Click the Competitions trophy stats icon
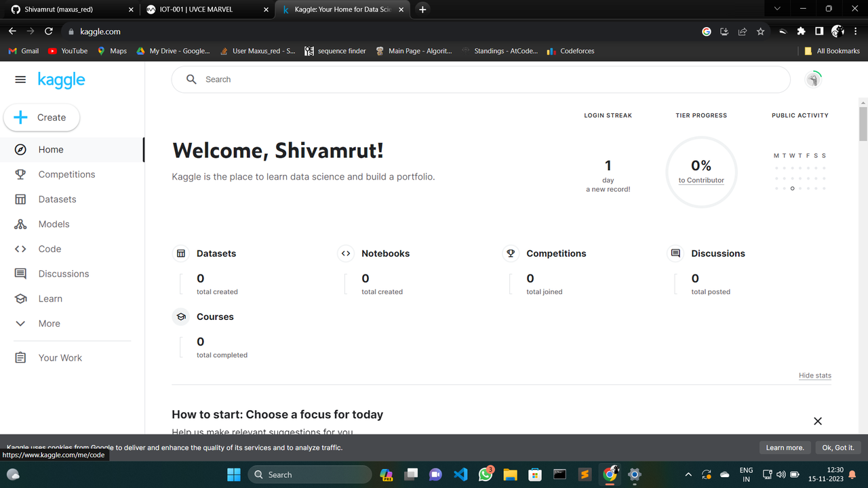The height and width of the screenshot is (488, 868). 511,253
